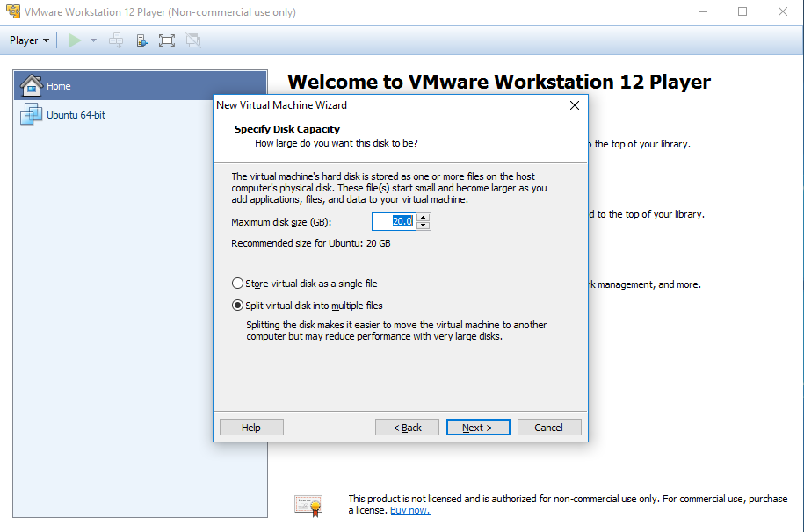Decrease disk size with down spinner arrow
The height and width of the screenshot is (532, 804).
coord(423,226)
